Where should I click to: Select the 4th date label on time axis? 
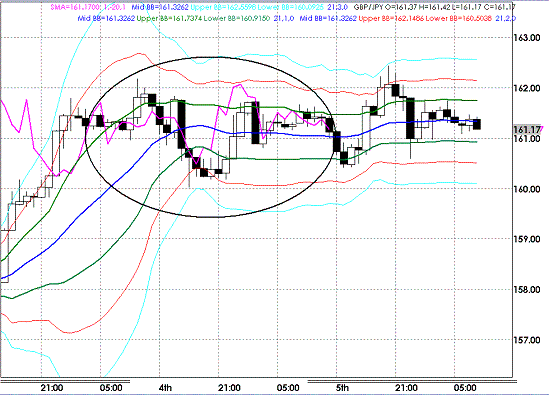[165, 388]
